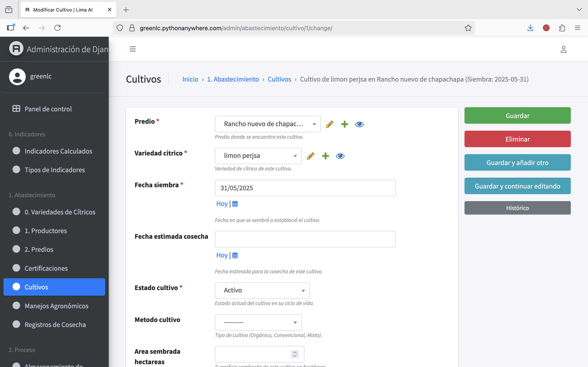Go to Manejos Agronómicos in sidebar
The image size is (588, 367).
click(x=56, y=306)
